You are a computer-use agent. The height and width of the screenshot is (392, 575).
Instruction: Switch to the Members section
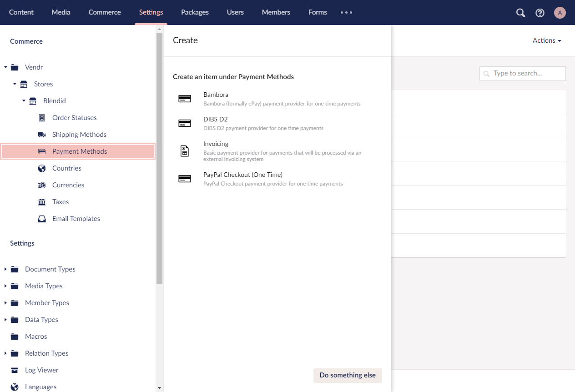[276, 12]
